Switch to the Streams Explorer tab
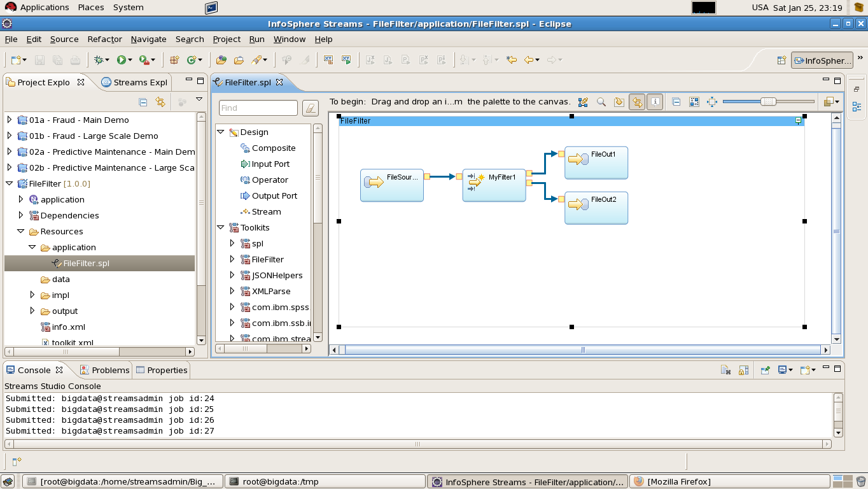 click(134, 82)
